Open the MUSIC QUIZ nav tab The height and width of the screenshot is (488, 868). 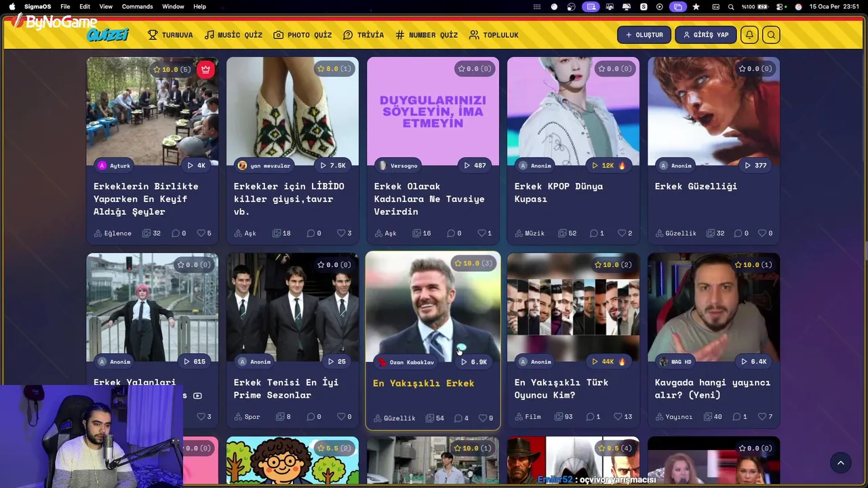coord(233,35)
